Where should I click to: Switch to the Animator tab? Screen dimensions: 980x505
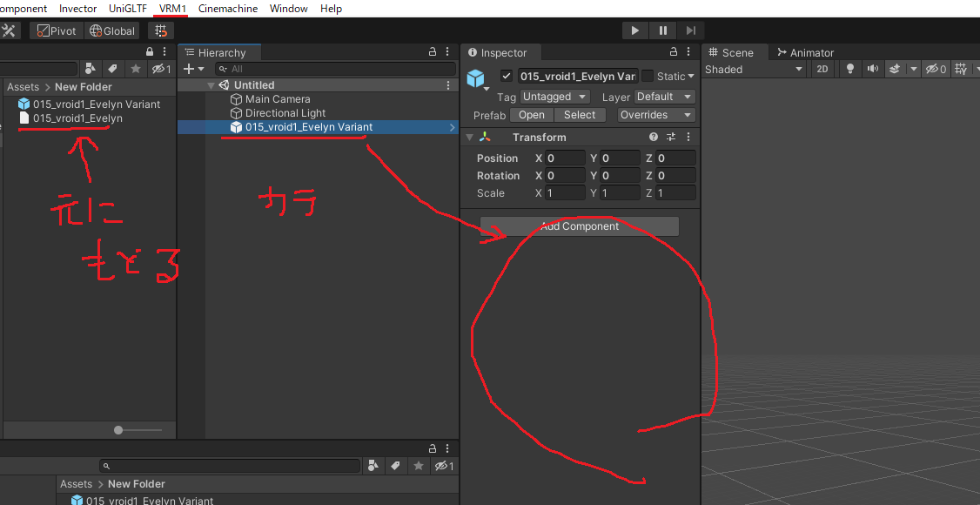(x=806, y=52)
